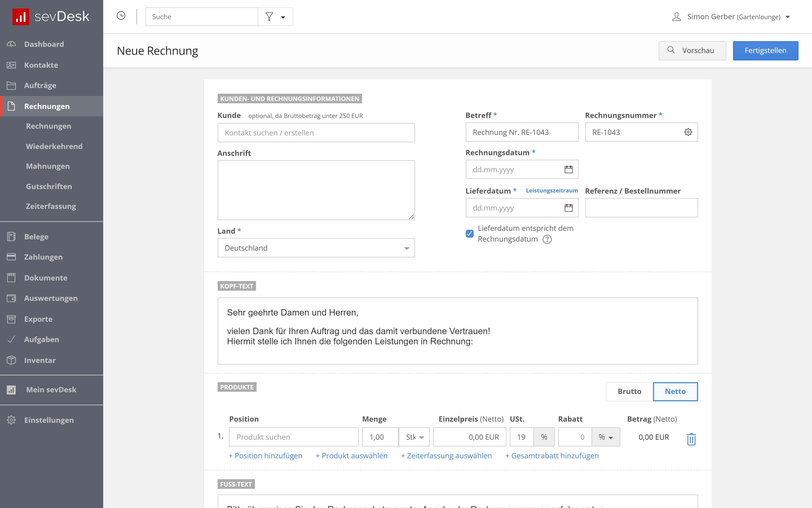Open the Land dropdown Deutschland
Image resolution: width=812 pixels, height=508 pixels.
tap(316, 248)
